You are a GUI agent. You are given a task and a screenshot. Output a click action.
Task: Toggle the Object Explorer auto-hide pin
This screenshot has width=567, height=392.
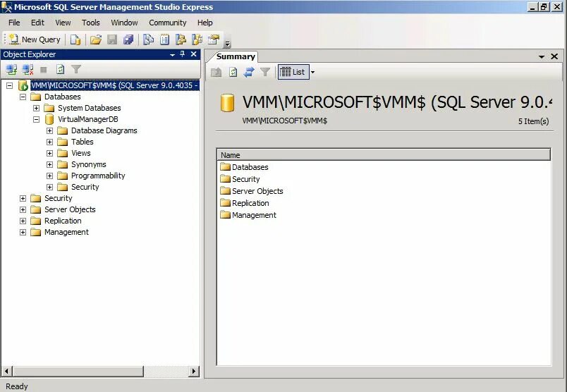pyautogui.click(x=182, y=54)
